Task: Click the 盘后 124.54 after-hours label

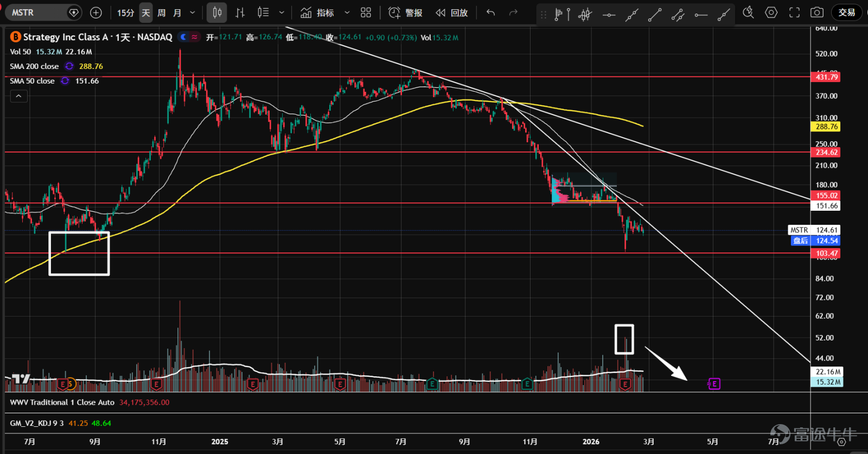Action: (815, 241)
